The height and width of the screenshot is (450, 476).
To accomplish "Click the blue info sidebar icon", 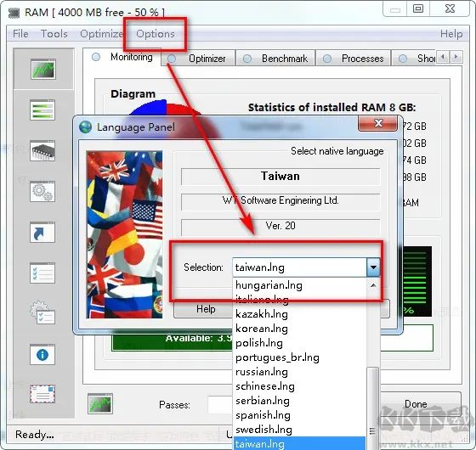I will (42, 355).
